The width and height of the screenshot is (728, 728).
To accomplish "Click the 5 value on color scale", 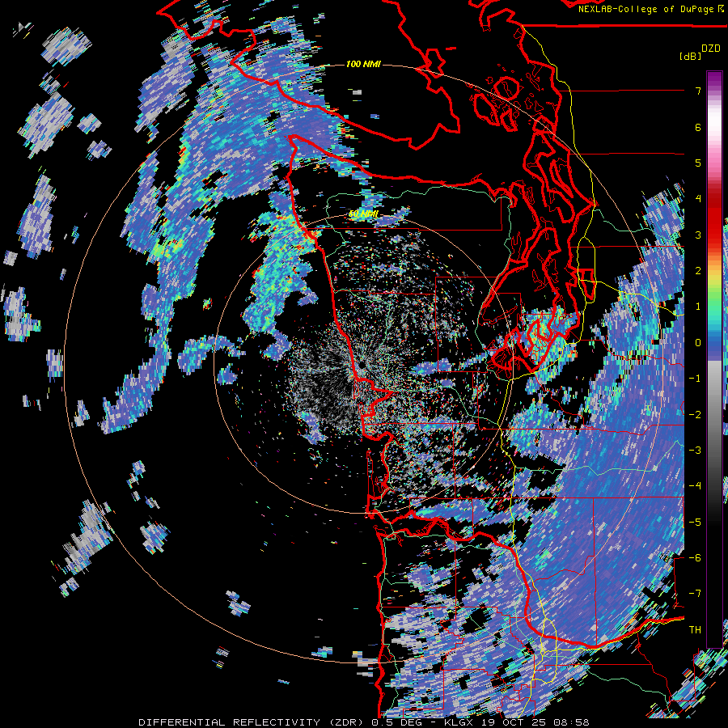I will [698, 163].
